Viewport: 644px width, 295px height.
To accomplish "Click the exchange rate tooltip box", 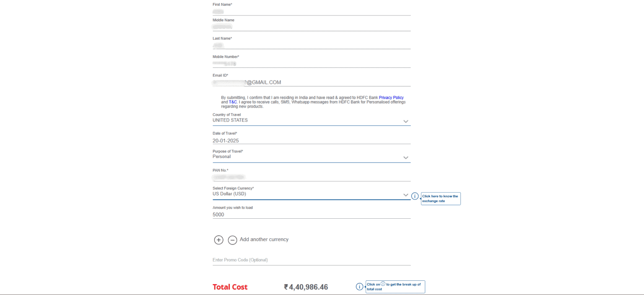I will pos(440,198).
